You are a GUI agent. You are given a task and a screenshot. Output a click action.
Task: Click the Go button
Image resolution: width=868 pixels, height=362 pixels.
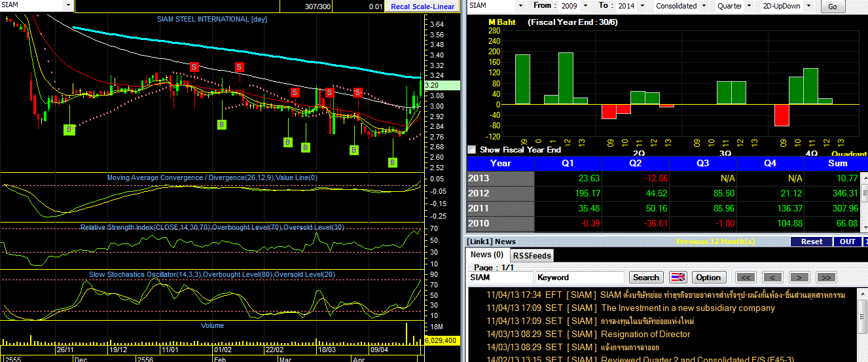[833, 7]
